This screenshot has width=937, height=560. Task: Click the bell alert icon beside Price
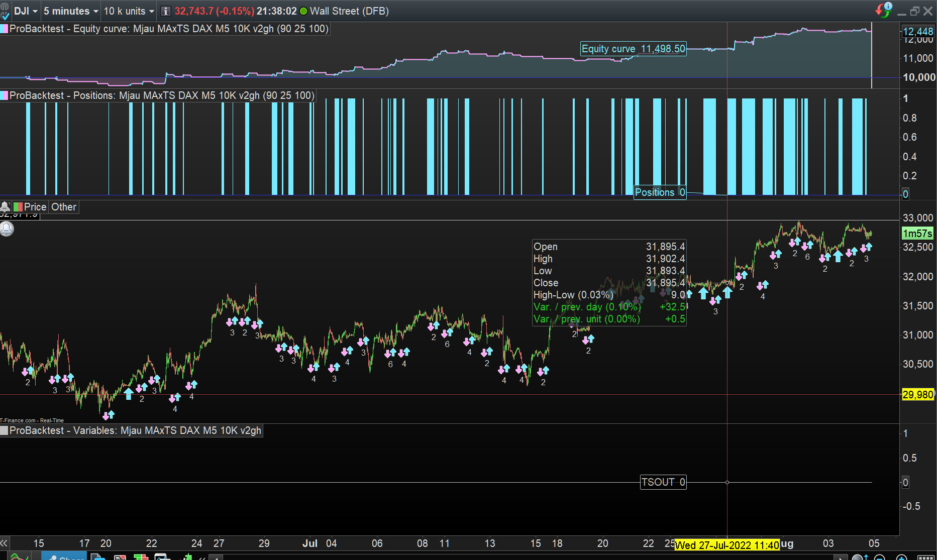pyautogui.click(x=6, y=207)
